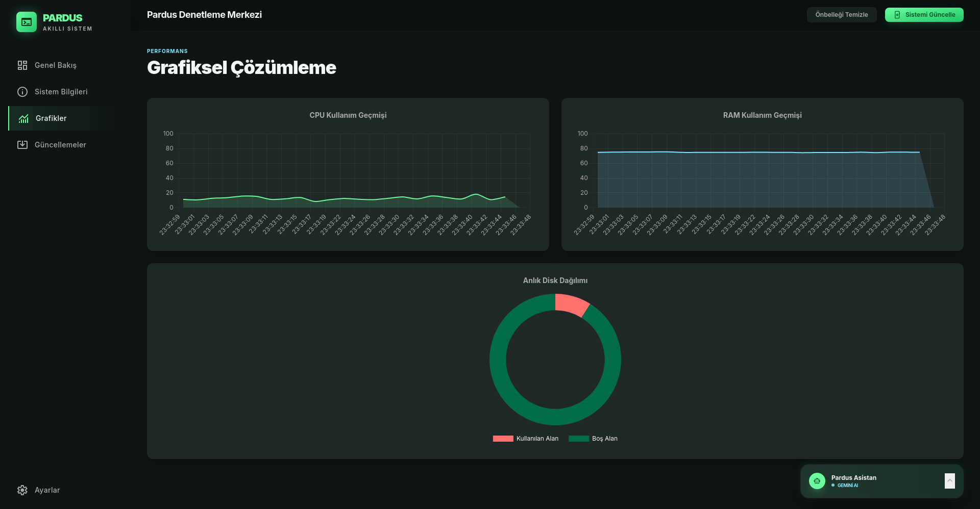Click the Sistem Bilgileri info icon
The width and height of the screenshot is (980, 509).
(22, 92)
